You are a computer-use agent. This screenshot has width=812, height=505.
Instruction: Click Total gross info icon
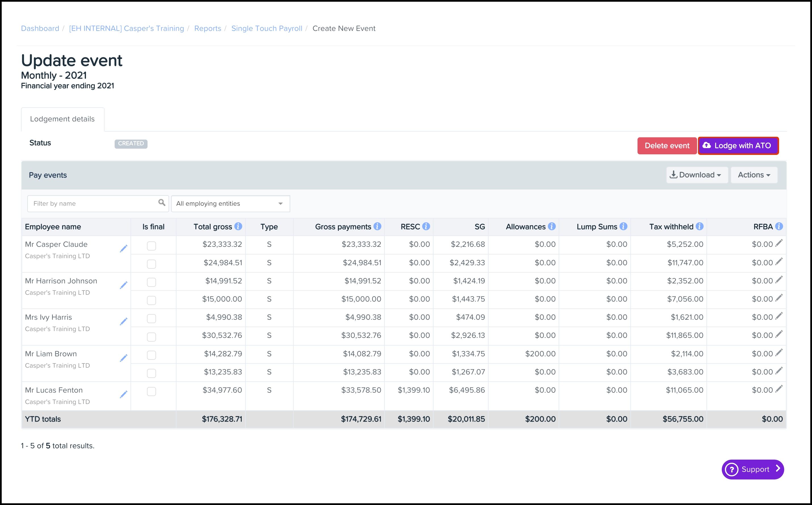[238, 226]
